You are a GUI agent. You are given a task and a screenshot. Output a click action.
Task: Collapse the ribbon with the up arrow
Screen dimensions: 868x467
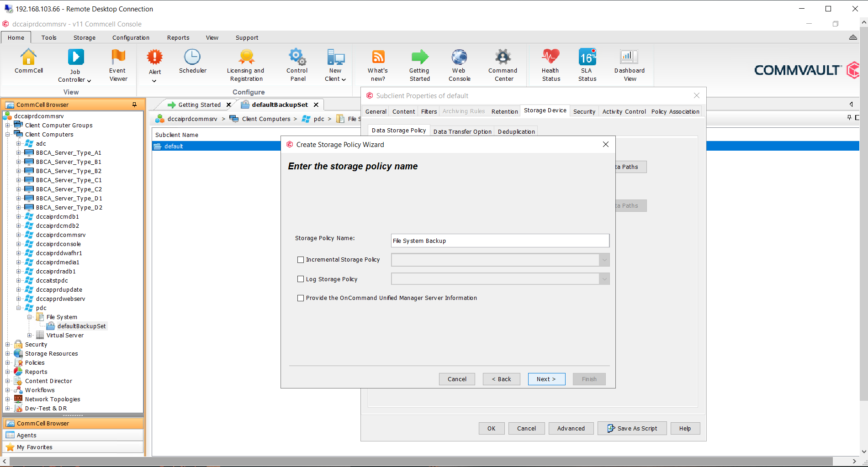(853, 37)
